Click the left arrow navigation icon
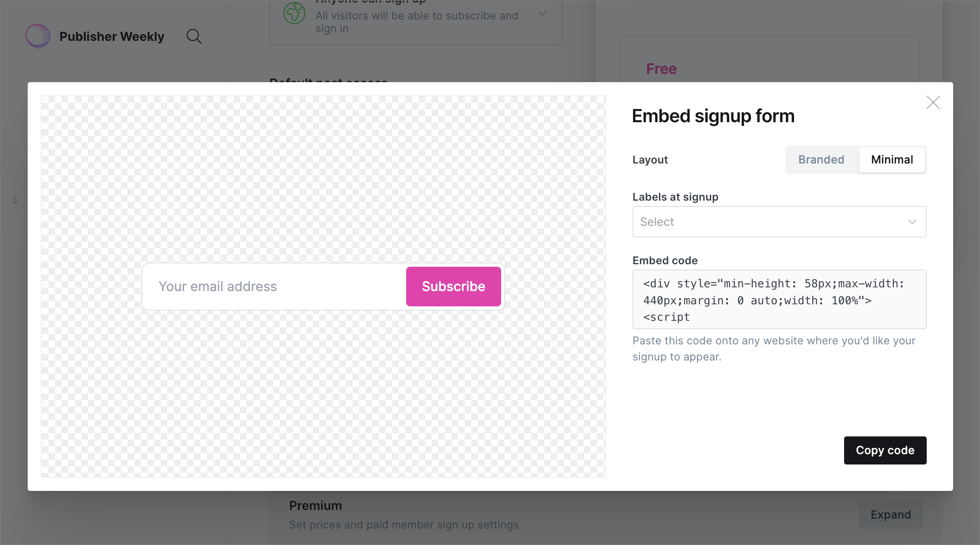The image size is (980, 545). 15,200
